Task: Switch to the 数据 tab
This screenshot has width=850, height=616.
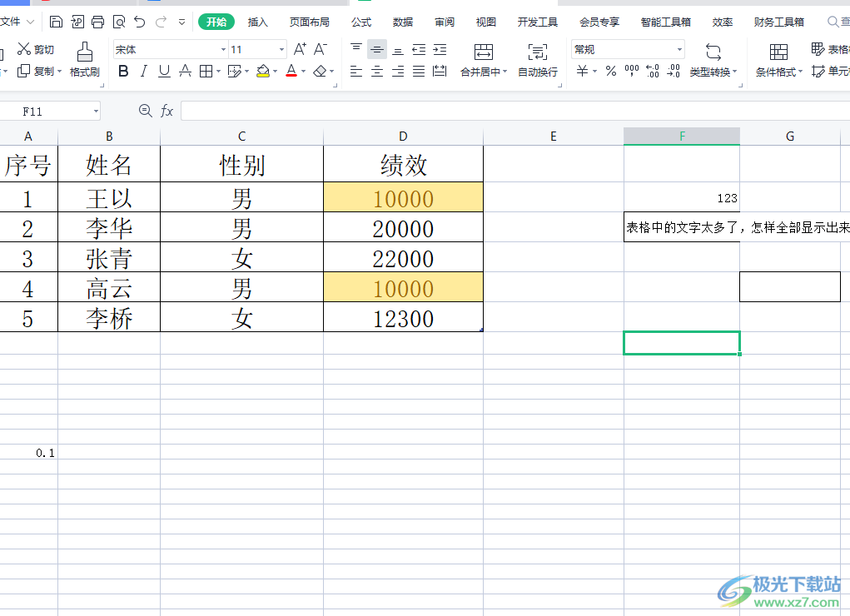Action: click(x=403, y=22)
